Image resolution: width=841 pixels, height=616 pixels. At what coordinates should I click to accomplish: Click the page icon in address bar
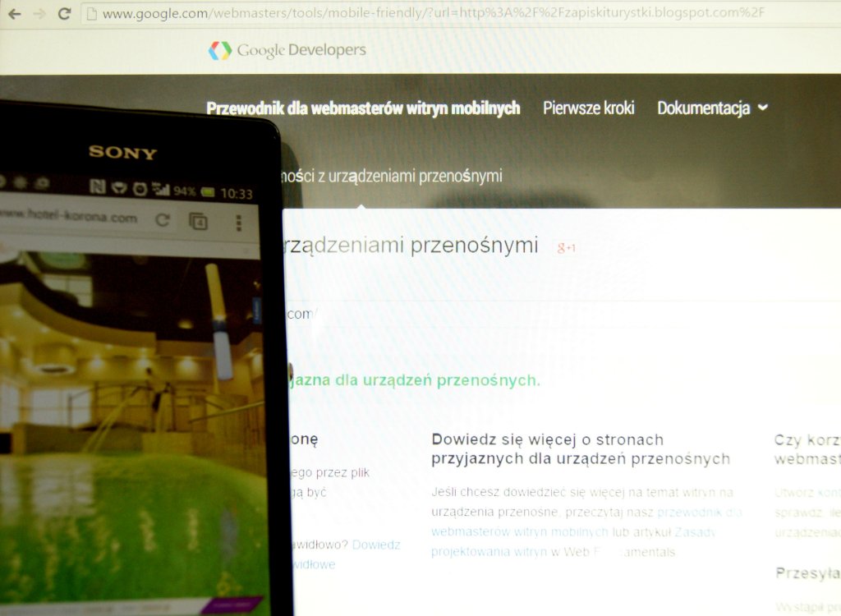pyautogui.click(x=92, y=13)
